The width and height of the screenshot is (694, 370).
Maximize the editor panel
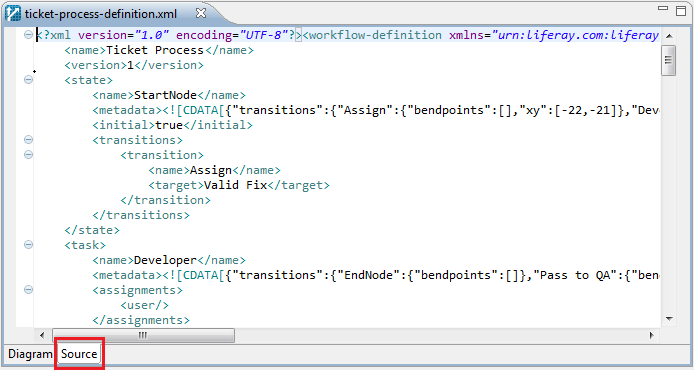coord(680,11)
